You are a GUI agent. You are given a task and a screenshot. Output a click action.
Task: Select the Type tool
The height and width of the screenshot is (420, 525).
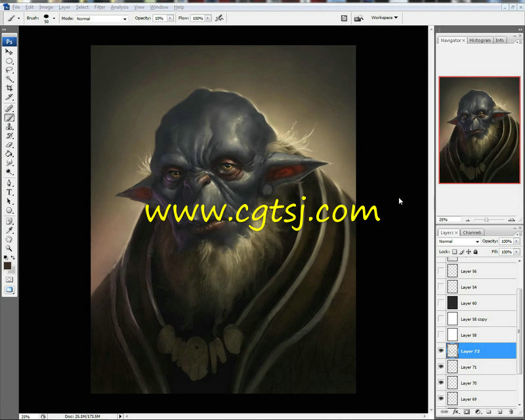pyautogui.click(x=9, y=192)
